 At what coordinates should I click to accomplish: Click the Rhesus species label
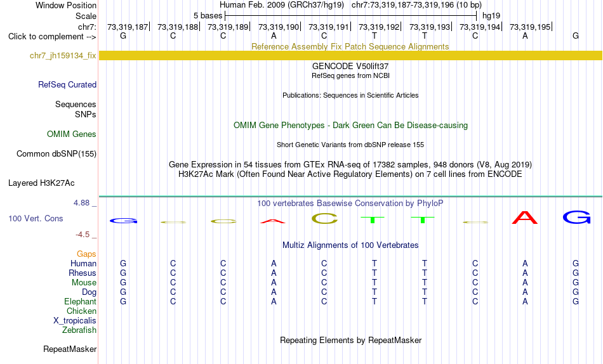pos(83,273)
